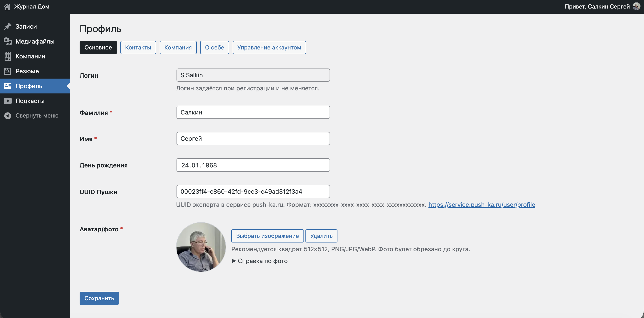
Task: Open Записи via the pushpin icon
Action: pos(8,26)
